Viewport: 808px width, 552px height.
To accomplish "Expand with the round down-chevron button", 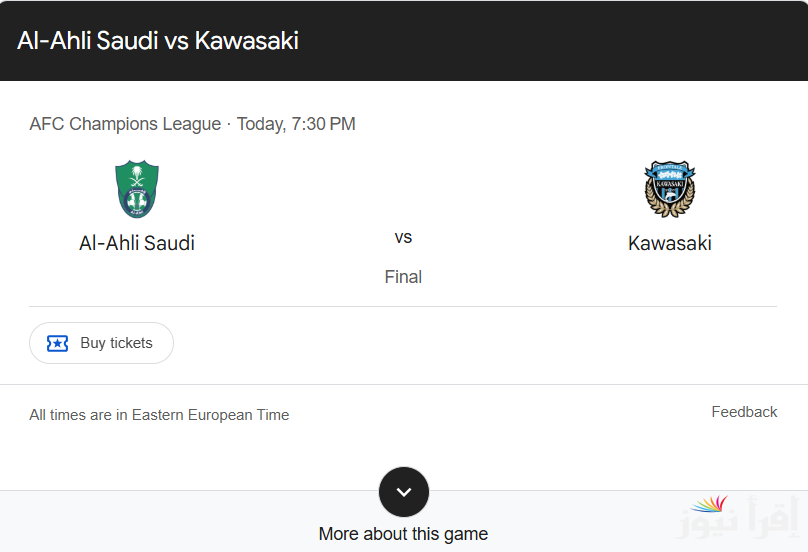I will coord(404,492).
